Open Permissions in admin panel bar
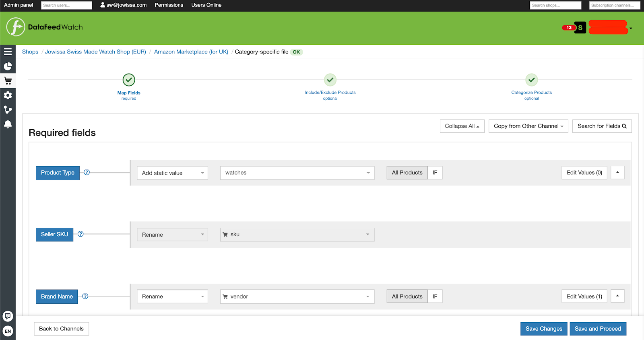Screen dimensions: 644x340 (169, 5)
